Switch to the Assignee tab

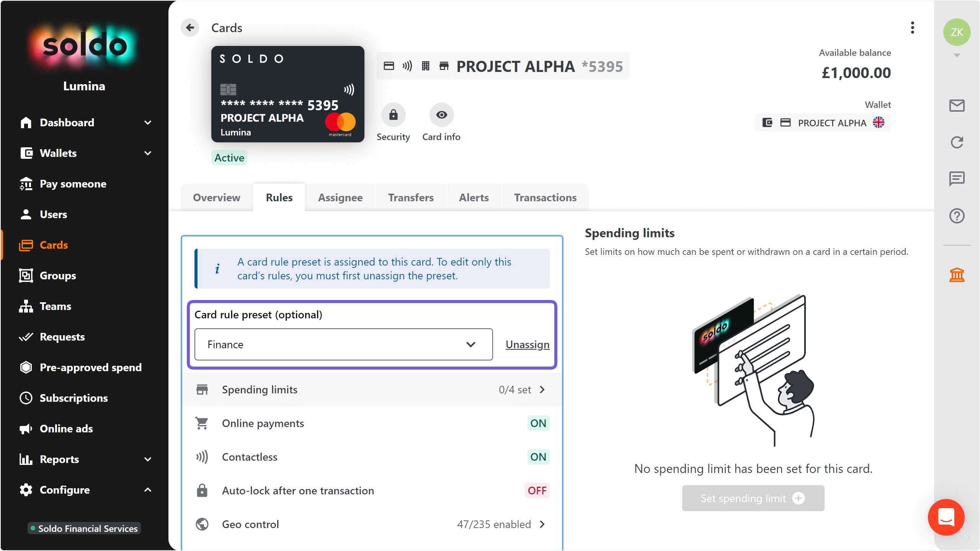pyautogui.click(x=340, y=197)
